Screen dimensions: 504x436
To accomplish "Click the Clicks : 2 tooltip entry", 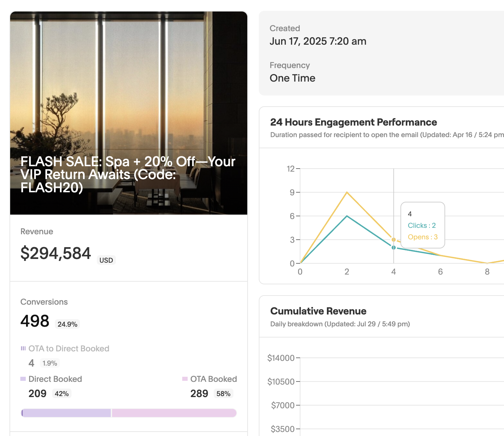I will tap(422, 225).
